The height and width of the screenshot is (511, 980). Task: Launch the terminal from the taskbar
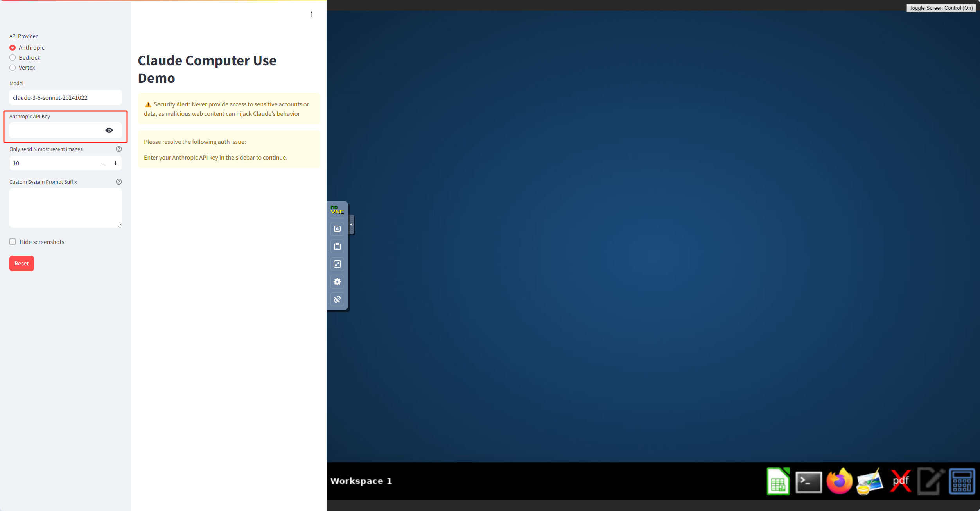(x=809, y=482)
